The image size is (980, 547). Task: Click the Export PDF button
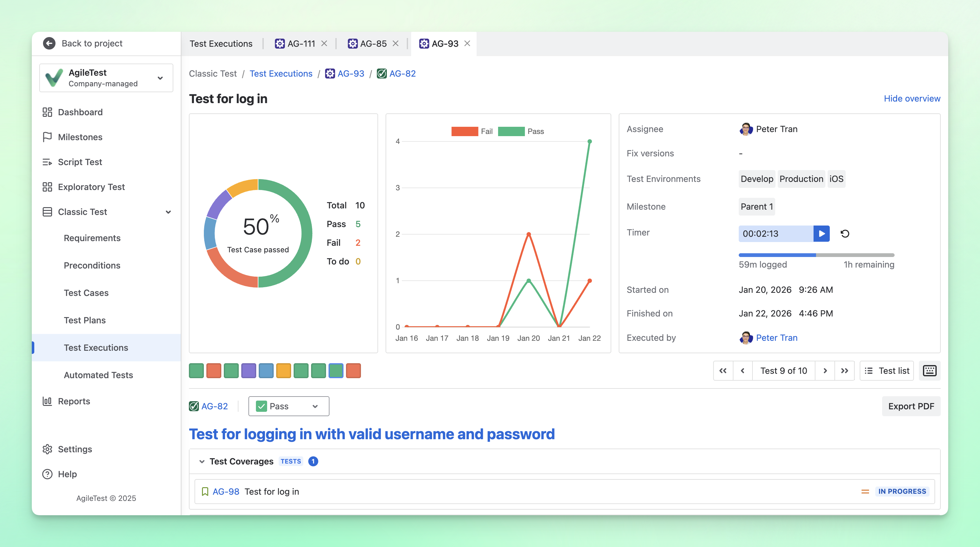click(911, 406)
